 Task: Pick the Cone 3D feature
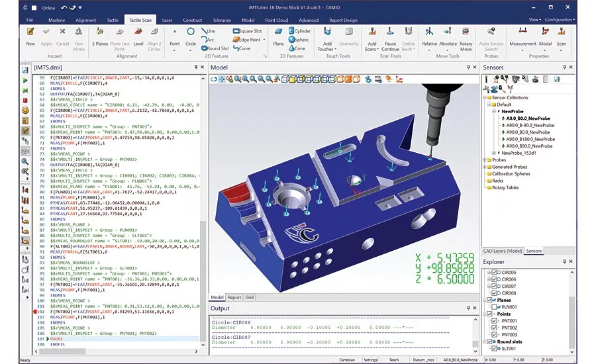pyautogui.click(x=297, y=48)
